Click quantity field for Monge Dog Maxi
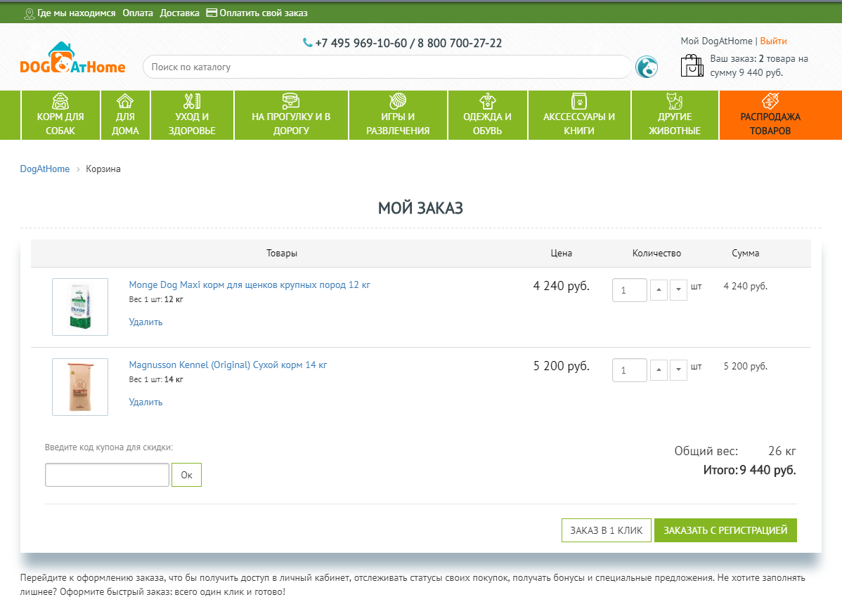842x616 pixels. (629, 290)
